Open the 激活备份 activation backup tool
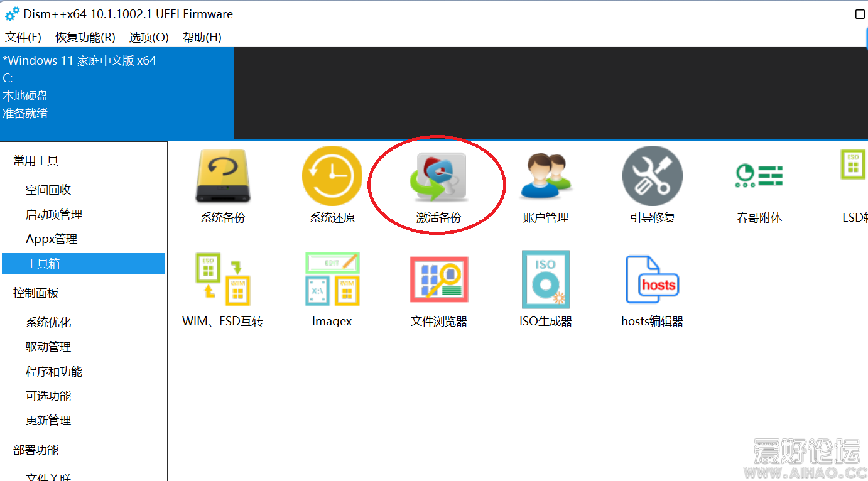 pyautogui.click(x=438, y=178)
